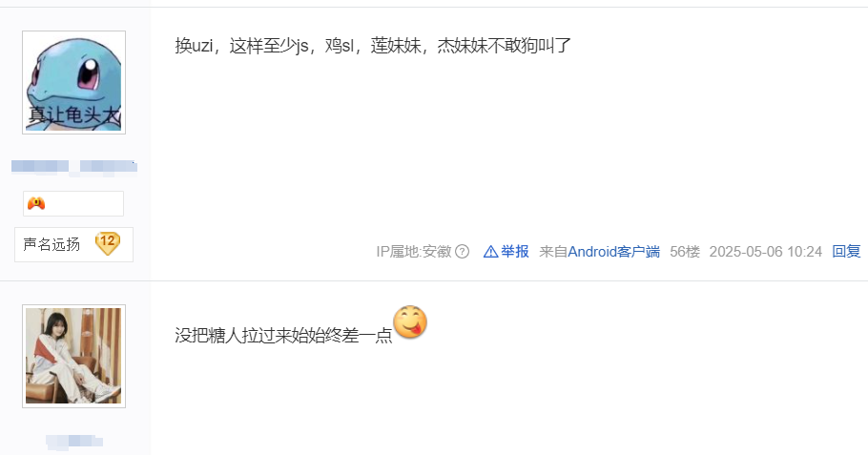Viewport: 868px width, 455px height.
Task: Click the warning triangle report icon
Action: pos(490,252)
